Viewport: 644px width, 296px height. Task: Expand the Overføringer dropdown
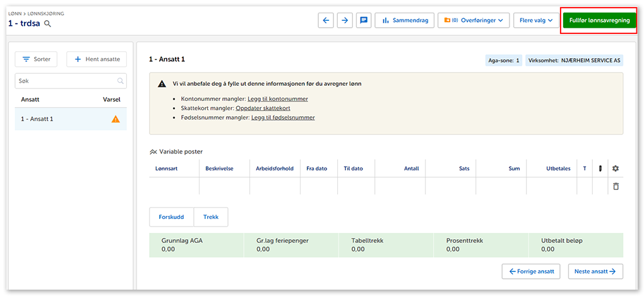(474, 20)
